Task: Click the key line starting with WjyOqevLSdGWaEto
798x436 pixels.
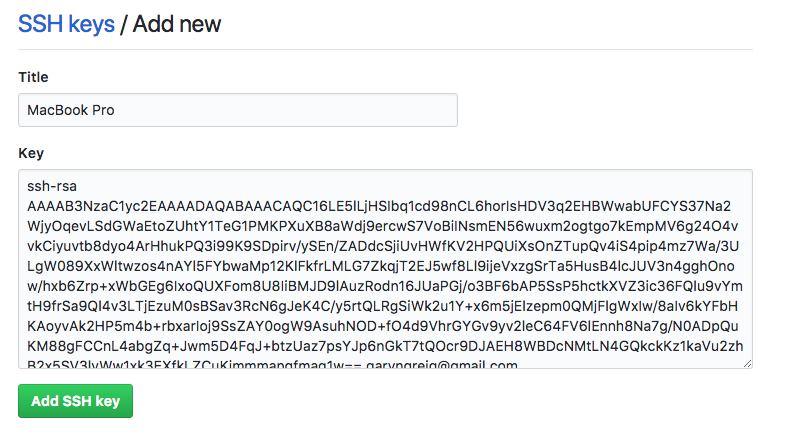Action: [380, 226]
